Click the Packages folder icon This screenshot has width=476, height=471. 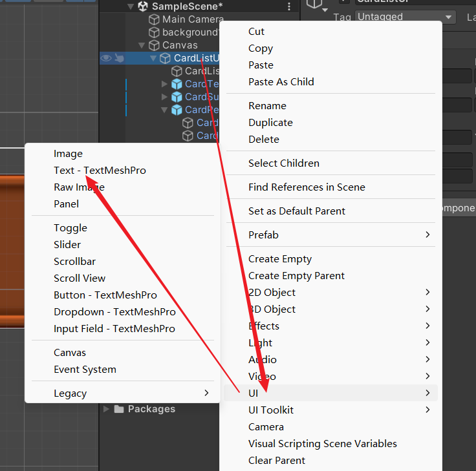tap(119, 409)
